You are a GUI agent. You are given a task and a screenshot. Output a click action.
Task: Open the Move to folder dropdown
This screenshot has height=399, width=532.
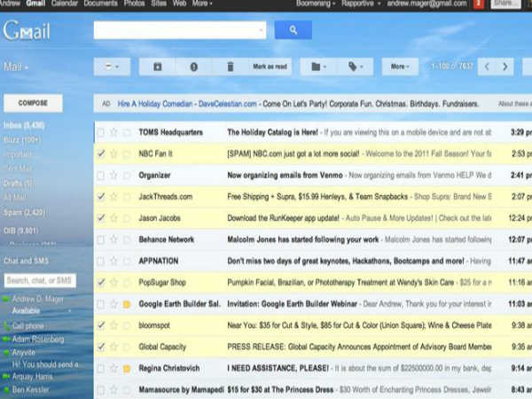pyautogui.click(x=318, y=66)
